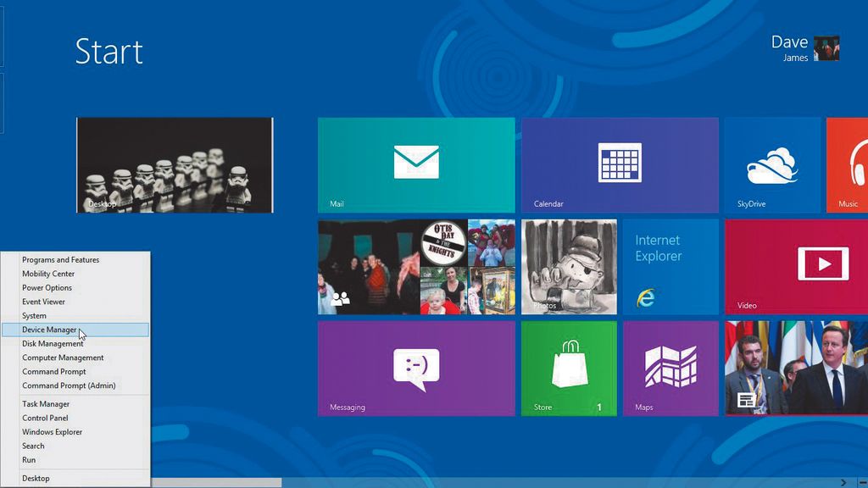
Task: Open SkyDrive from its tile
Action: pos(772,165)
